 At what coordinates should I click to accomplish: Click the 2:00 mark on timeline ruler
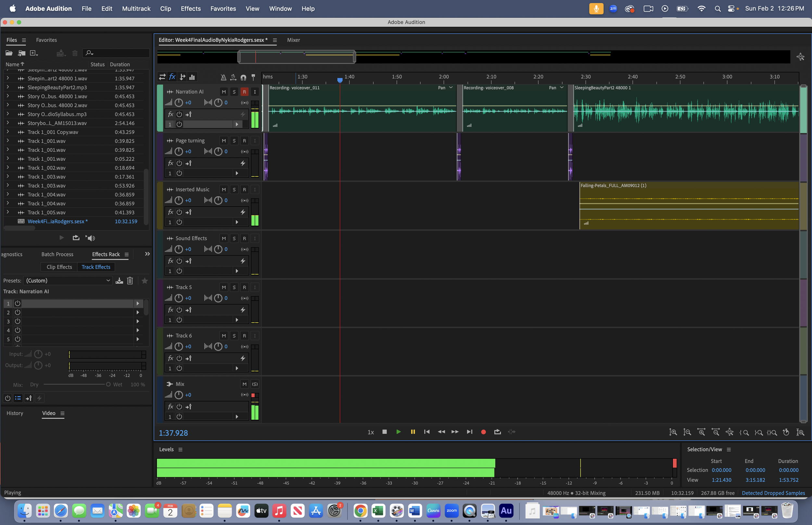pos(444,77)
